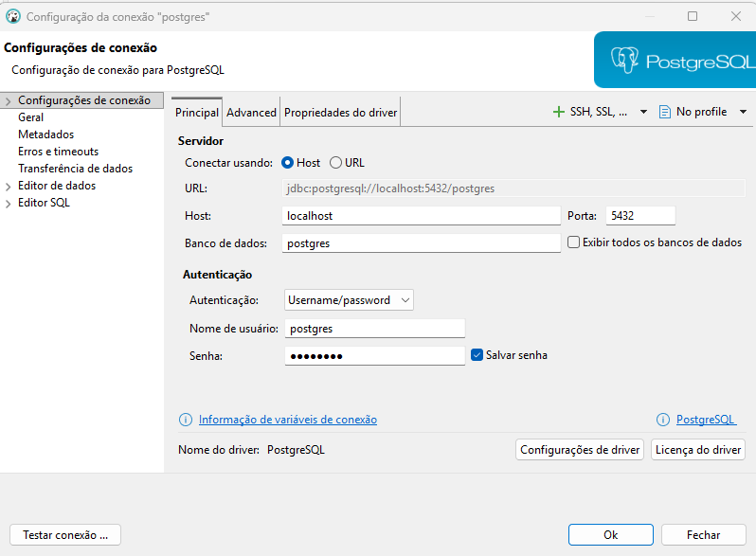
Task: Click the green plus SSH, SSL icon
Action: coord(558,112)
